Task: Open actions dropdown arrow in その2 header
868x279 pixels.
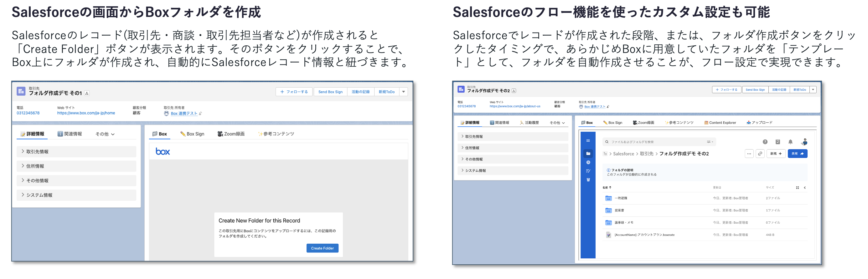Action: click(813, 89)
